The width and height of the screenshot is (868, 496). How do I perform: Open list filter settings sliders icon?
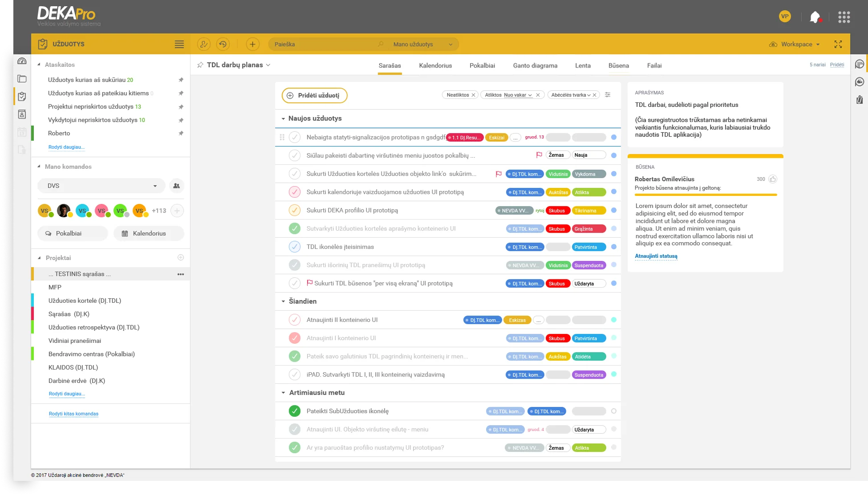click(608, 95)
